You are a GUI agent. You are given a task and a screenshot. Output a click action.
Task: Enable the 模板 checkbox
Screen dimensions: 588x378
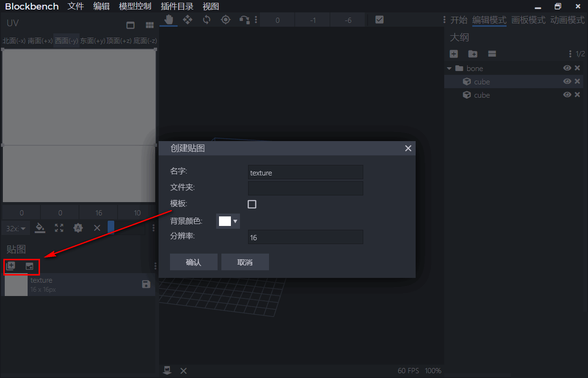coord(252,204)
